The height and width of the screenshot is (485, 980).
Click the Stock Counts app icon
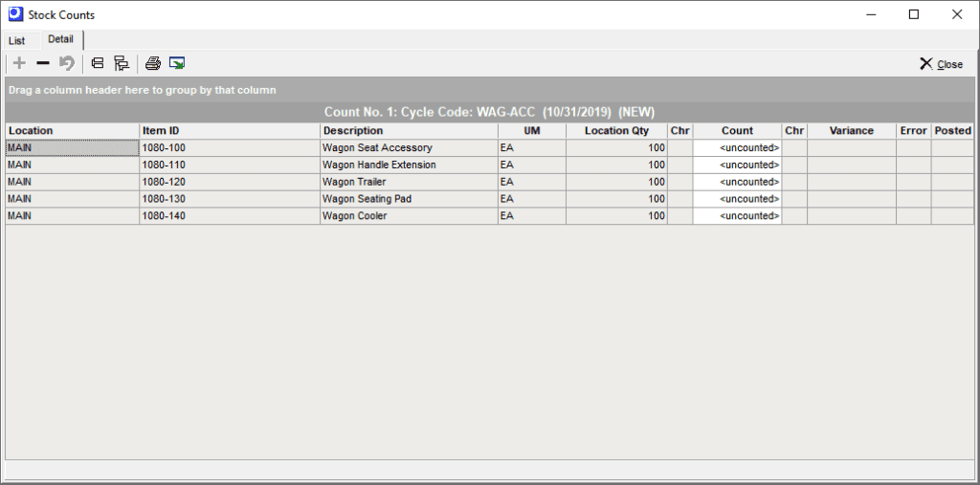coord(15,13)
